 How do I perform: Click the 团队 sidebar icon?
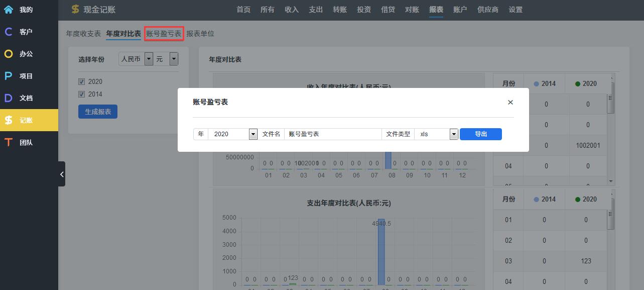[x=9, y=142]
